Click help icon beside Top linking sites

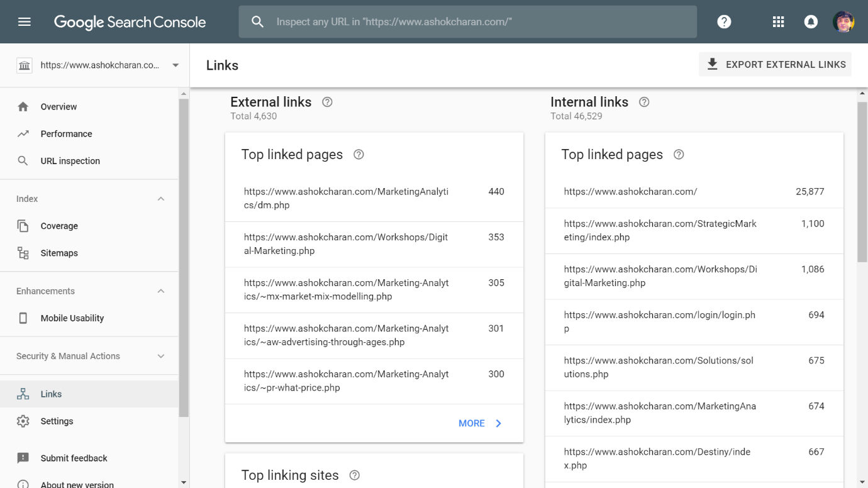point(354,475)
